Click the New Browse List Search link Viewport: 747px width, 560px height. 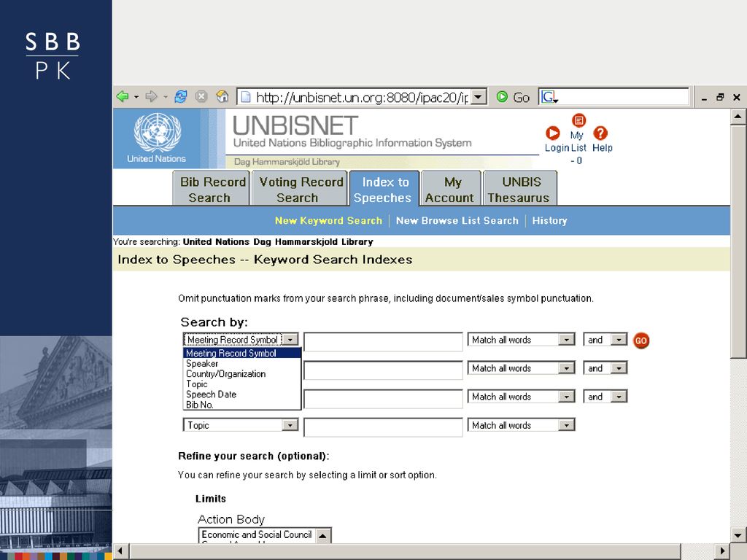click(x=457, y=220)
